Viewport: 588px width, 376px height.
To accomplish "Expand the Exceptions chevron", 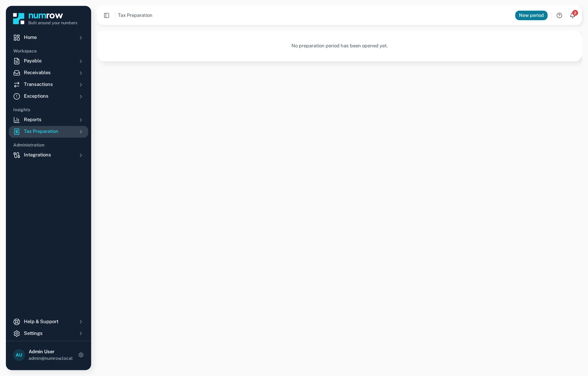I will [x=81, y=96].
